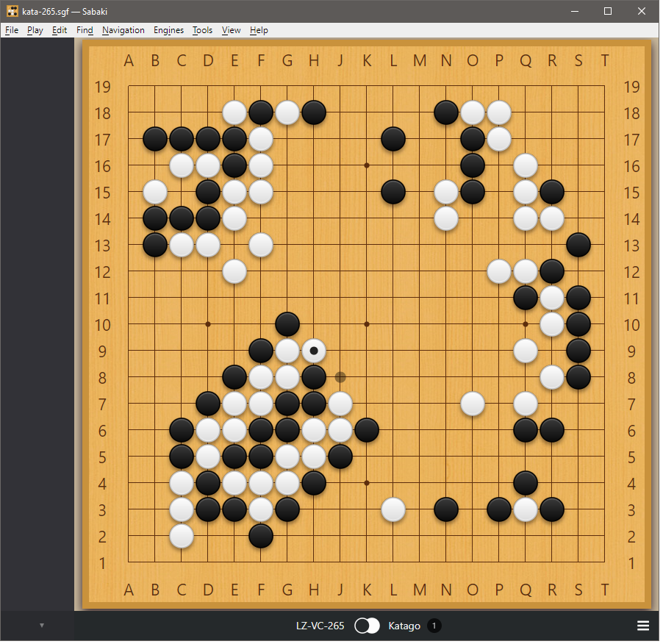Click the white stone at L3
Viewport: 663px width, 644px height.
(x=393, y=509)
